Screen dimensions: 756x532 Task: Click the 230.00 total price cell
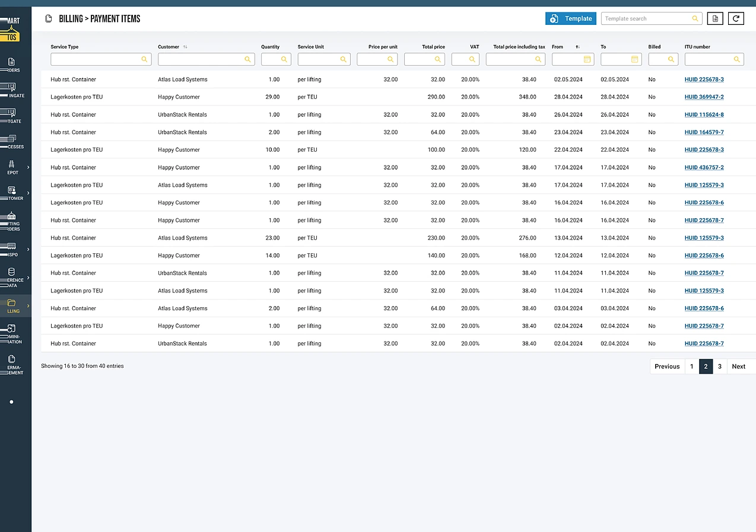[x=436, y=238]
